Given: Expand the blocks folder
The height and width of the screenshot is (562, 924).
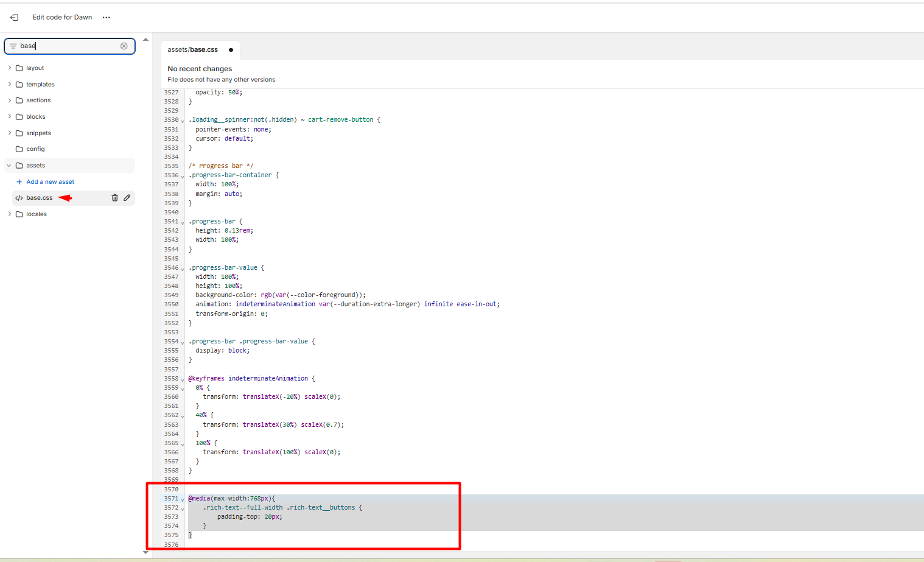Looking at the screenshot, I should 10,116.
